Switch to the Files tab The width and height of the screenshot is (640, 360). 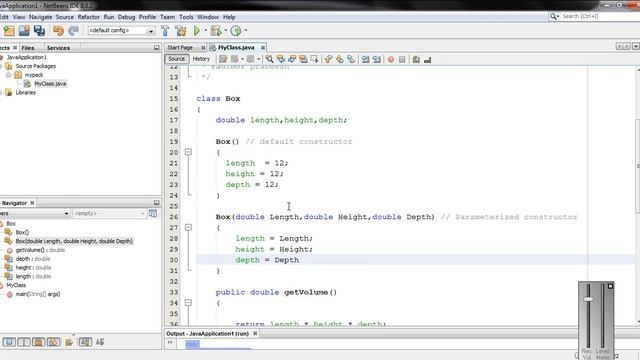[x=28, y=48]
